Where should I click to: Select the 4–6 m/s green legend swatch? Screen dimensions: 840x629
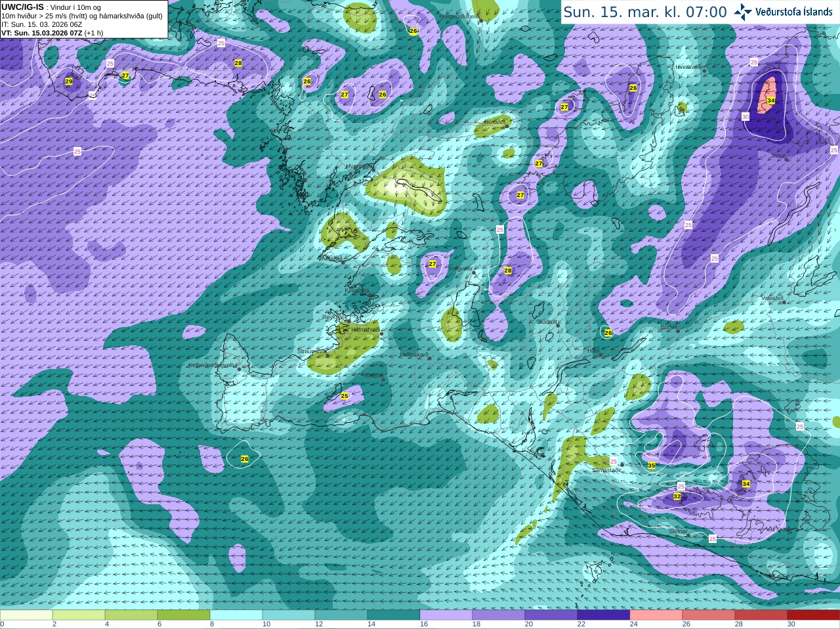(131, 615)
